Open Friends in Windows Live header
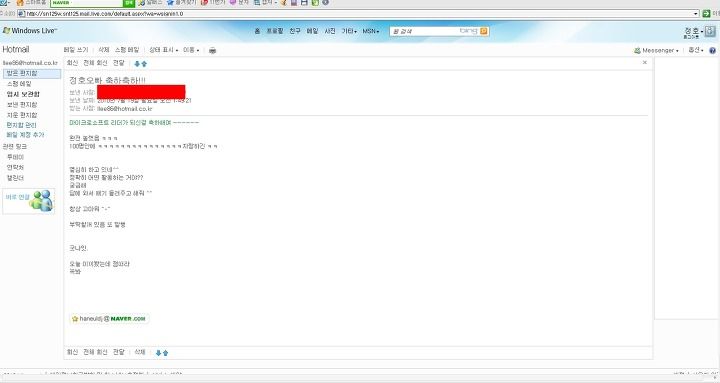The width and height of the screenshot is (720, 383). pos(295,31)
